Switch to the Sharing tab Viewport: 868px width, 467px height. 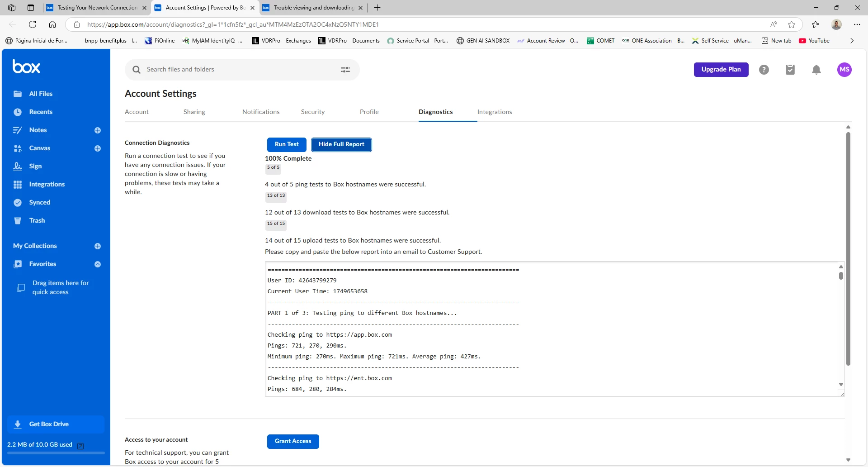194,112
